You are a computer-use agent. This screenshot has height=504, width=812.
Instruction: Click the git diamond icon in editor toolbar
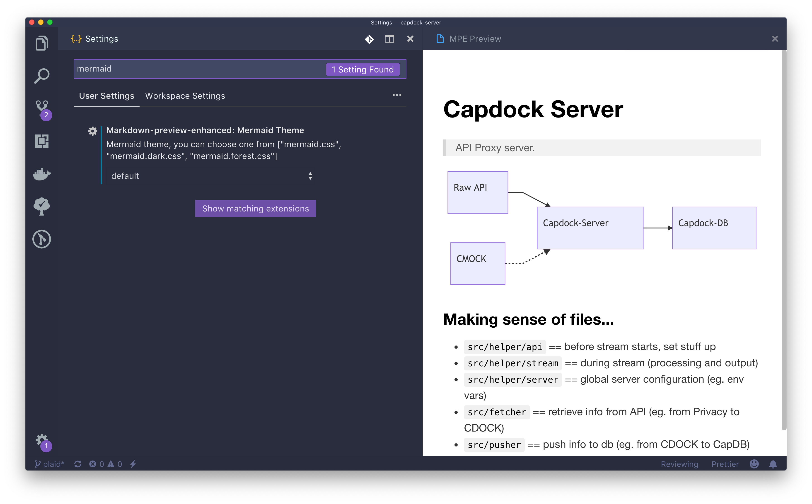click(x=369, y=39)
